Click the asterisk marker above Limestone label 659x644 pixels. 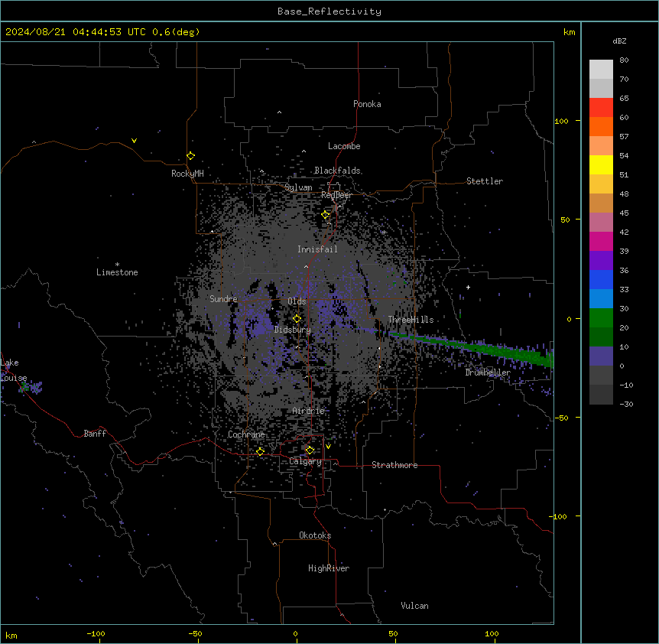(117, 265)
